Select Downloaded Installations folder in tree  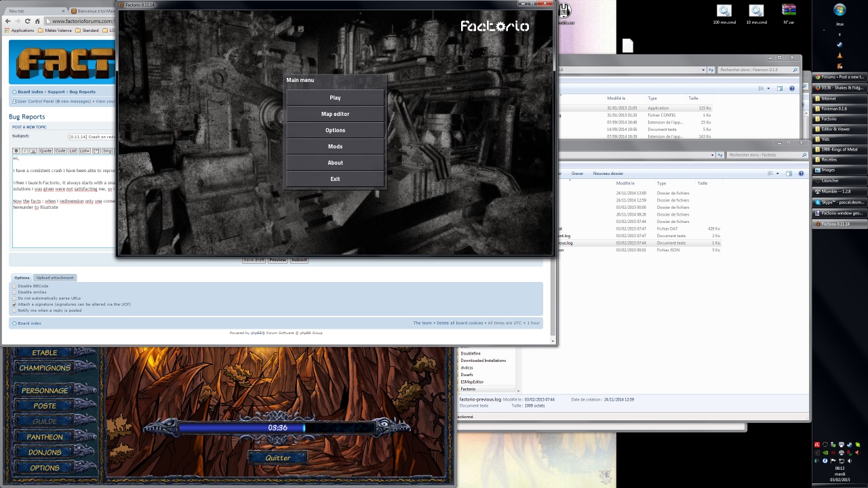click(484, 361)
